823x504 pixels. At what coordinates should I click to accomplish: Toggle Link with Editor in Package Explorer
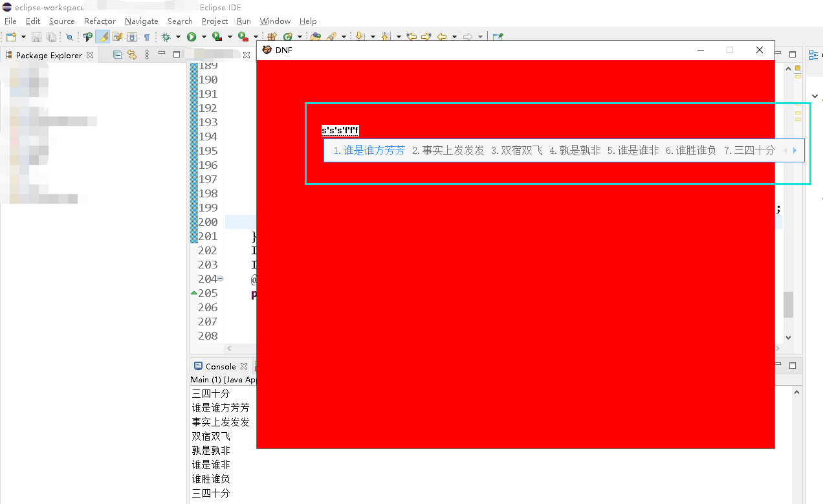[131, 54]
